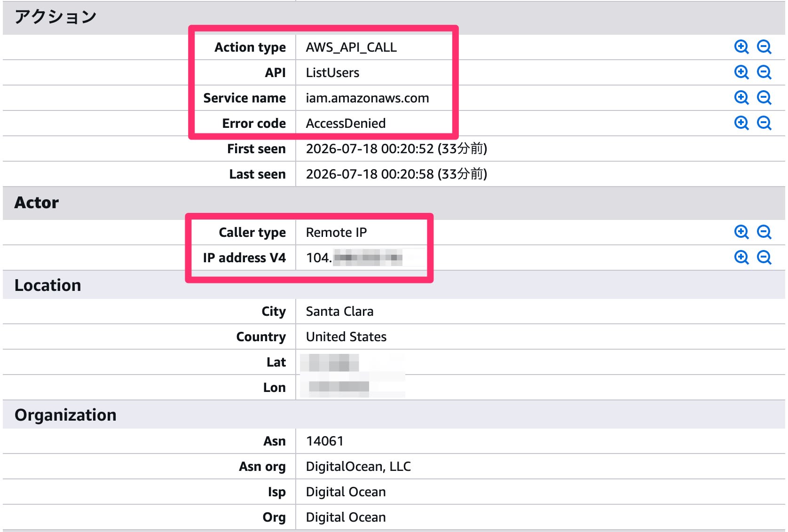Image resolution: width=788 pixels, height=532 pixels.
Task: Exclude IP address V4 with zoom-out icon
Action: [x=764, y=258]
